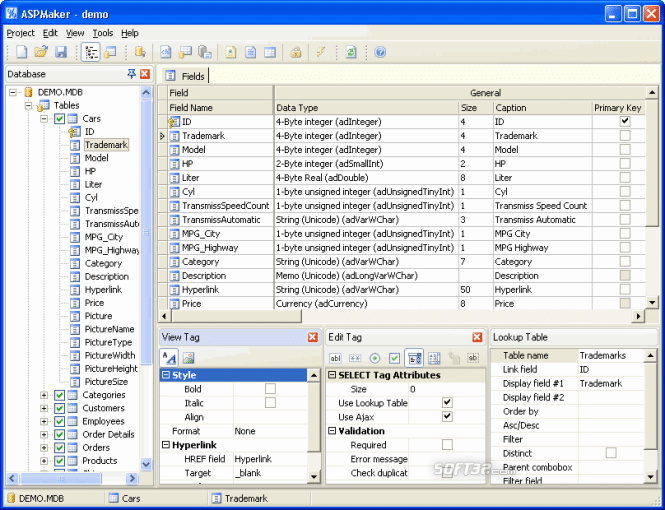
Task: Collapse the Cars table node
Action: (x=44, y=119)
